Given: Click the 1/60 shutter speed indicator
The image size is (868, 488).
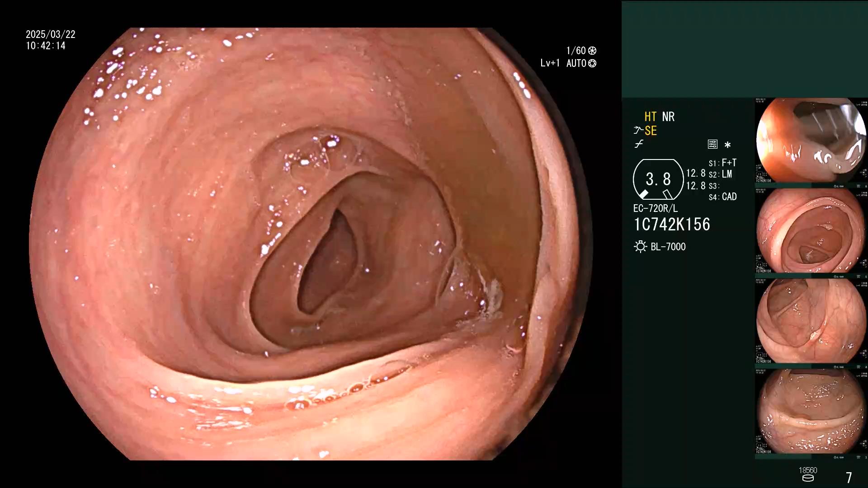Looking at the screenshot, I should 576,51.
